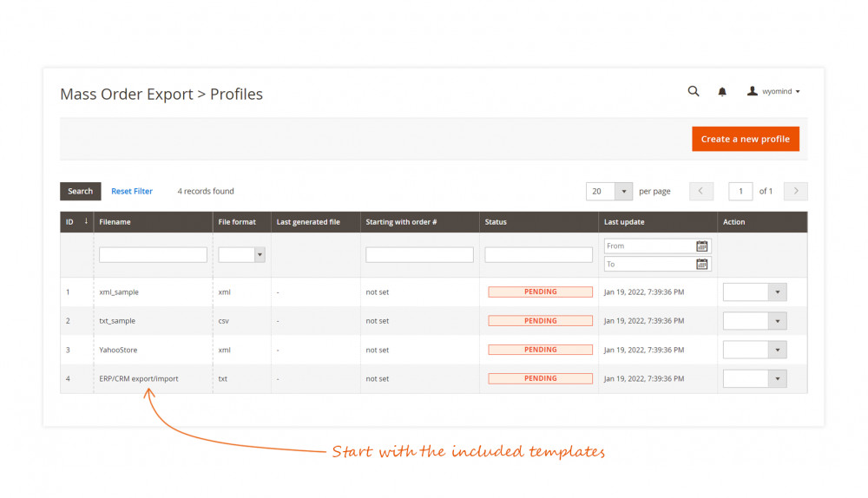
Task: Go to next page arrow
Action: (795, 192)
